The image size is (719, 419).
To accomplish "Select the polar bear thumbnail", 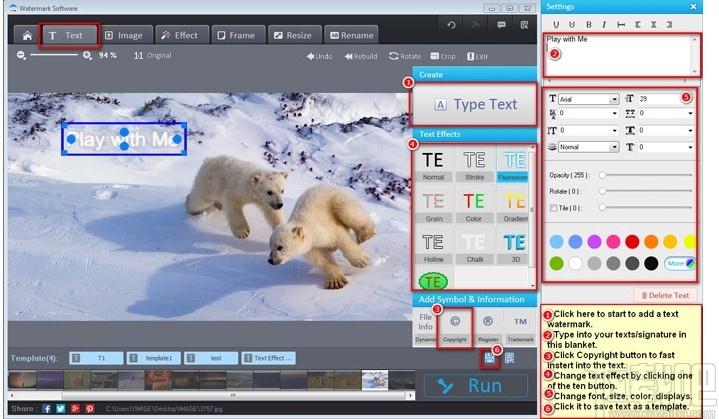I will point(375,380).
